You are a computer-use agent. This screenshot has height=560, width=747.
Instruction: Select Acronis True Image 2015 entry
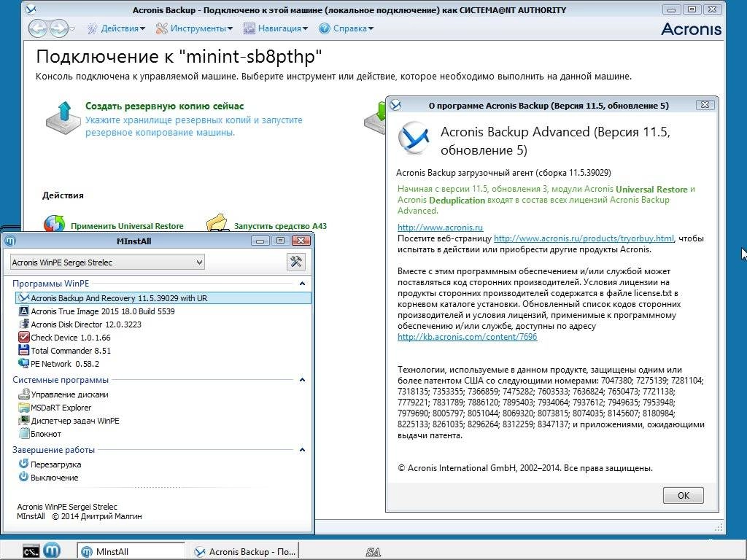pos(102,311)
